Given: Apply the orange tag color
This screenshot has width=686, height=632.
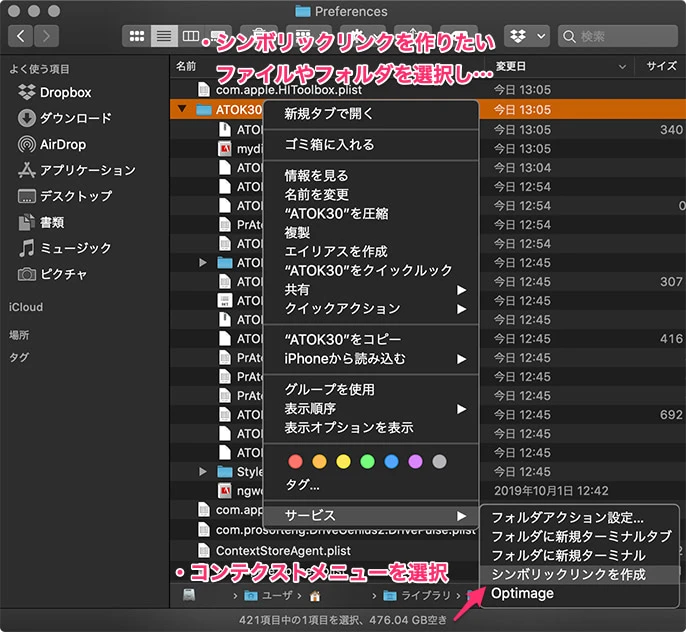Looking at the screenshot, I should click(319, 461).
